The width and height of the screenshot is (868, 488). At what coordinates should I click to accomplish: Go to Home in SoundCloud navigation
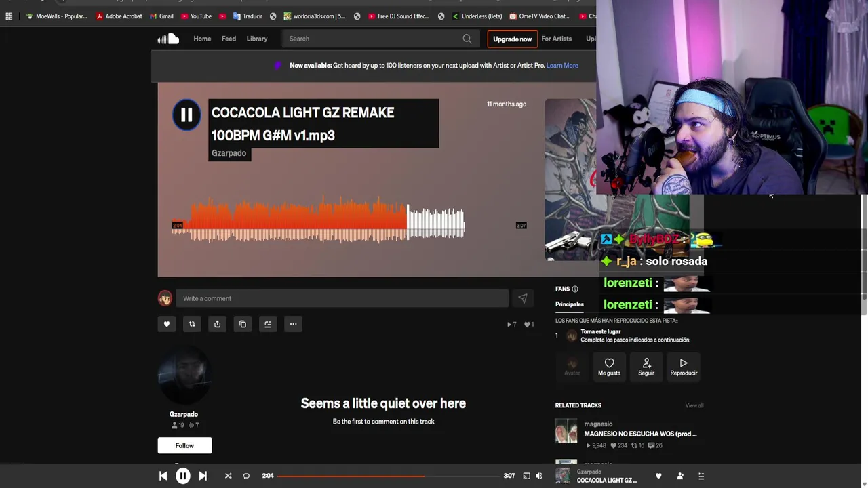pos(202,39)
